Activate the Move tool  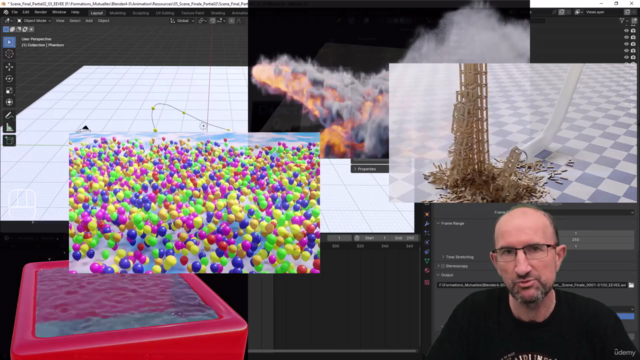point(9,67)
